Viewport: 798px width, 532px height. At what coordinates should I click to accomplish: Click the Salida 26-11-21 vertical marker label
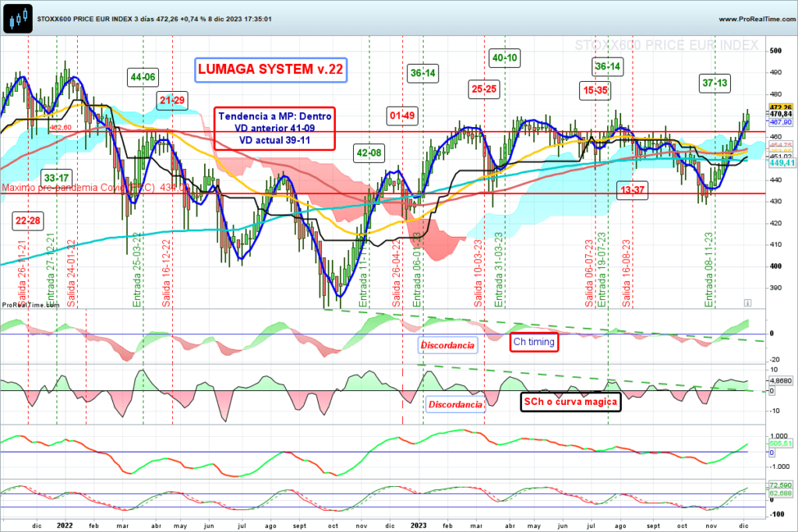[x=22, y=273]
